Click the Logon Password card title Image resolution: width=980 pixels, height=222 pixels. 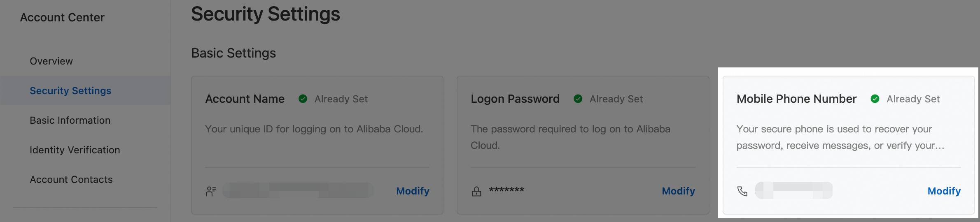(x=515, y=99)
